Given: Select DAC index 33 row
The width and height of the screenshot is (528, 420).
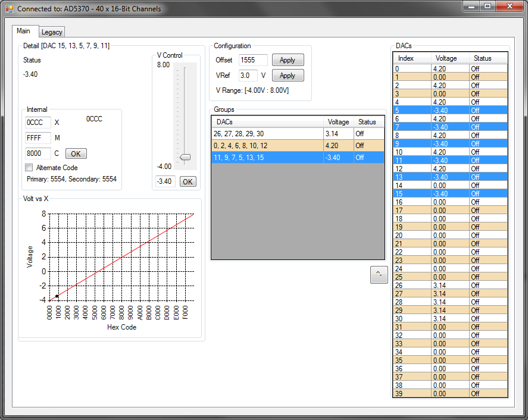Looking at the screenshot, I should [x=450, y=344].
